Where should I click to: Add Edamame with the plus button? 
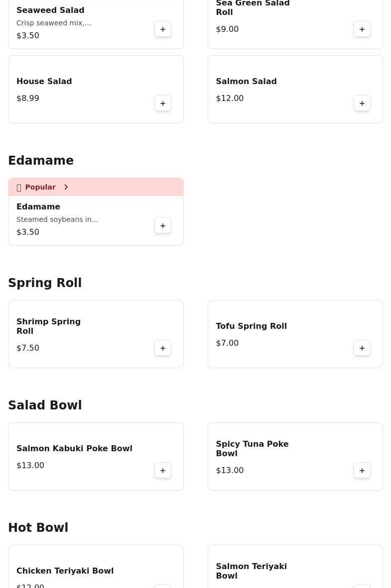163,226
